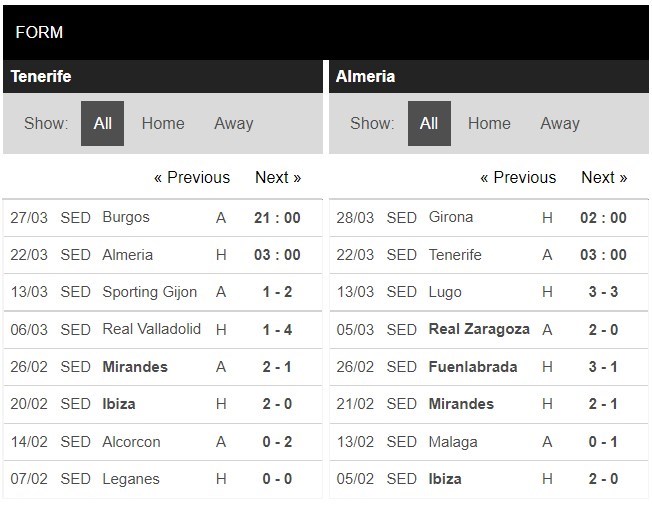Select the Tenerife 'All' filter tab

[102, 124]
